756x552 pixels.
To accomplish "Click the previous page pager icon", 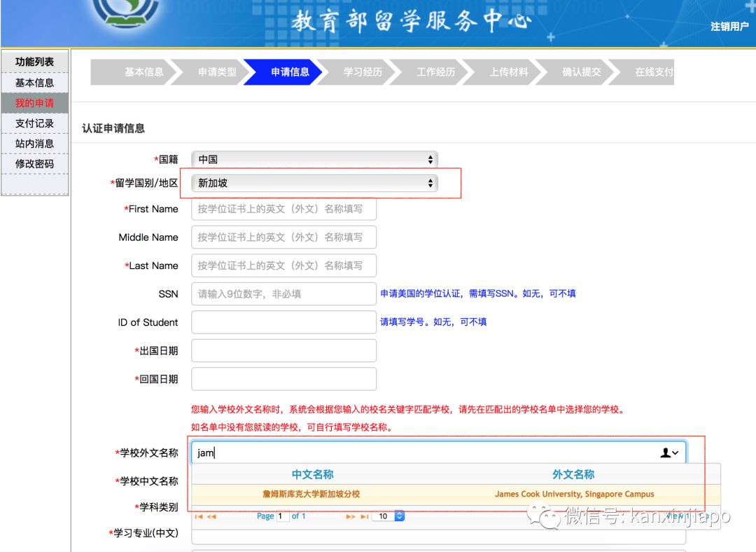I will click(x=211, y=516).
